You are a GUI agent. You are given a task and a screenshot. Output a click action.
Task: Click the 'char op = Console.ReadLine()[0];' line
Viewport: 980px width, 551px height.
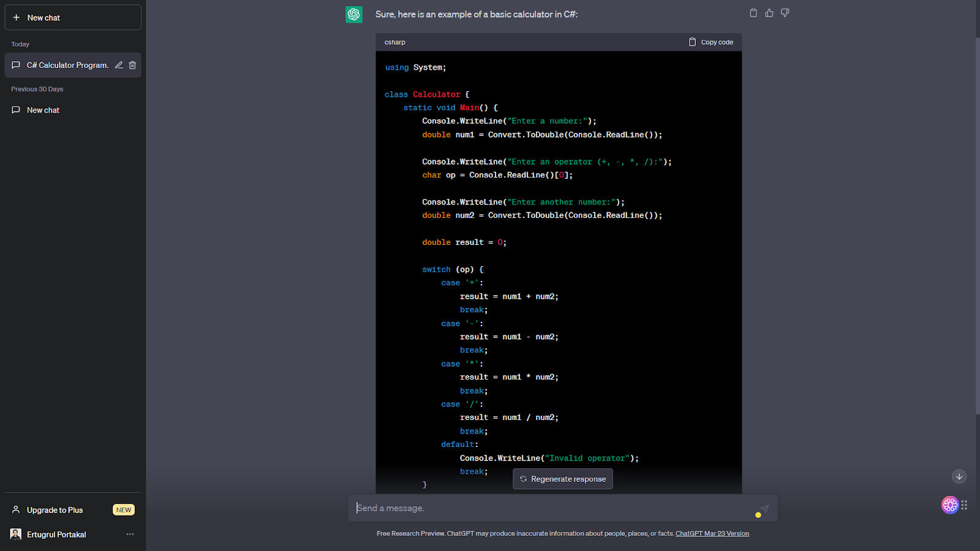point(498,175)
